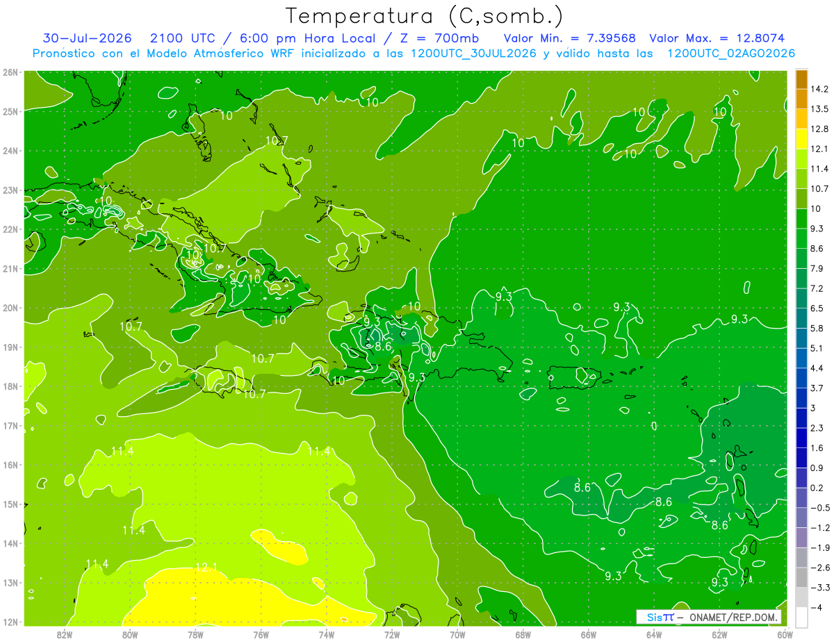This screenshot has height=644, width=834.
Task: Click the "70W" longitude axis label
Action: pyautogui.click(x=457, y=634)
